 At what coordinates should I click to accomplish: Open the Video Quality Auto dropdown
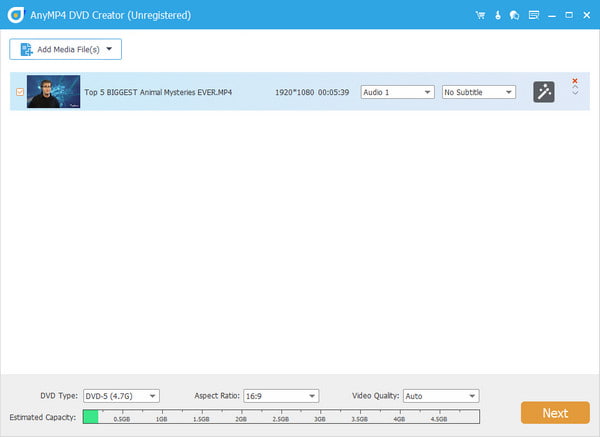click(x=441, y=396)
